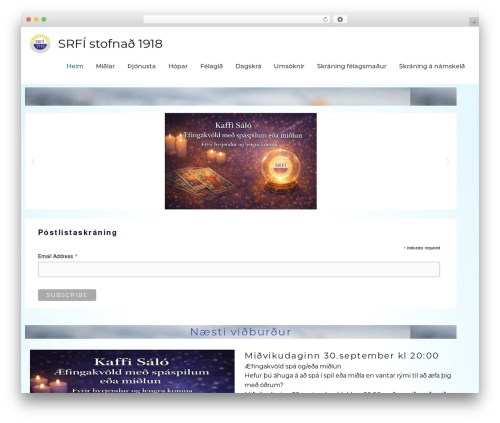Click the Æfingakvöld spá og/eða miðlun text
Viewport: 500px width, 423px height.
pyautogui.click(x=293, y=366)
